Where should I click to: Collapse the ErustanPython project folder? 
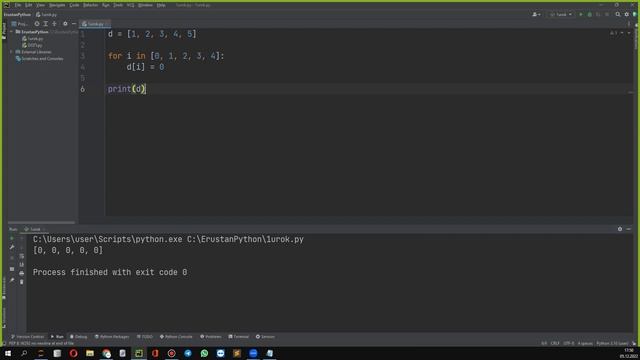pyautogui.click(x=12, y=31)
